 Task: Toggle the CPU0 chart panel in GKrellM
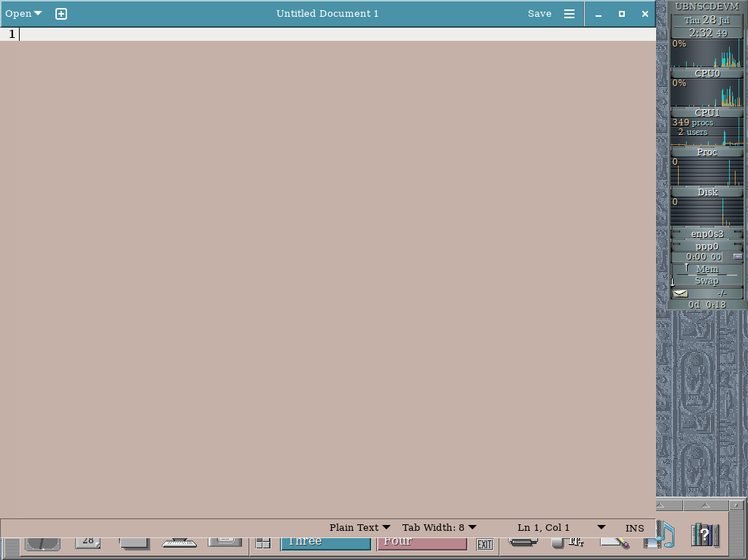pyautogui.click(x=706, y=73)
